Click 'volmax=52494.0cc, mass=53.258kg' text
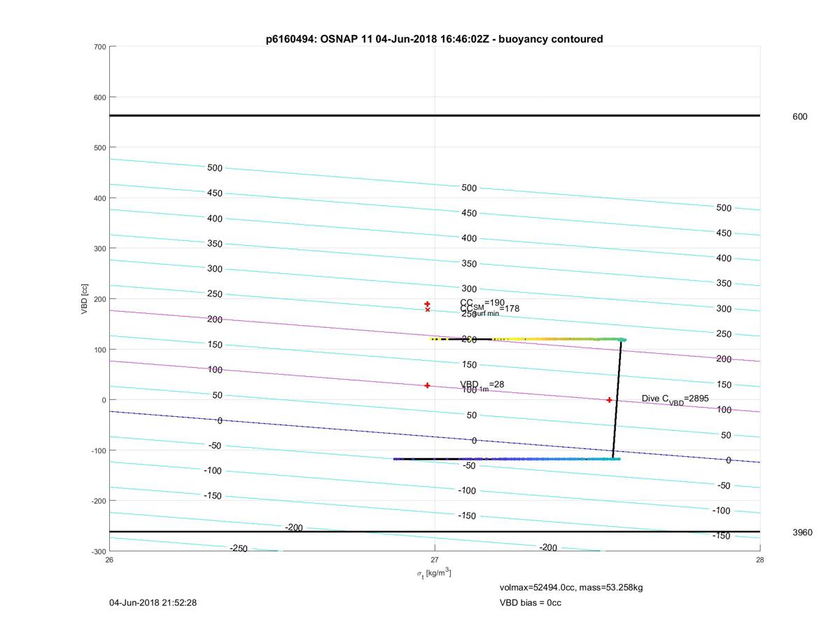The height and width of the screenshot is (620, 840). point(571,588)
